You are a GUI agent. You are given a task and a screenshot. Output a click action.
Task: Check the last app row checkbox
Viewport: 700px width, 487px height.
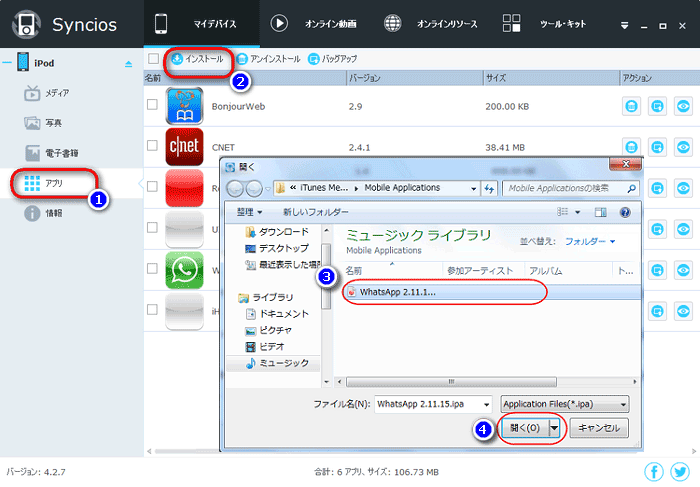tap(152, 309)
